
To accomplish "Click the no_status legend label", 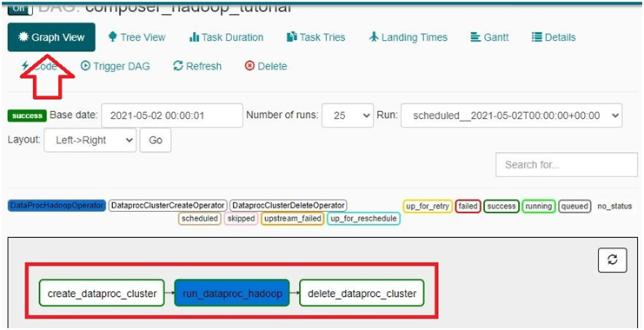I will pos(614,206).
